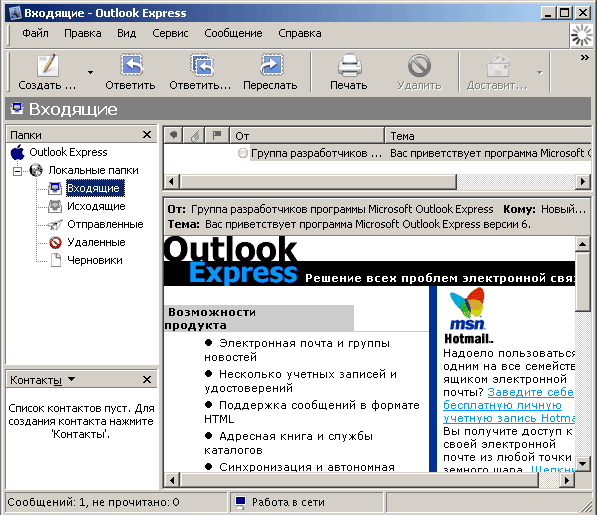
Task: Click the Исходящие outbox icon
Action: [x=55, y=206]
